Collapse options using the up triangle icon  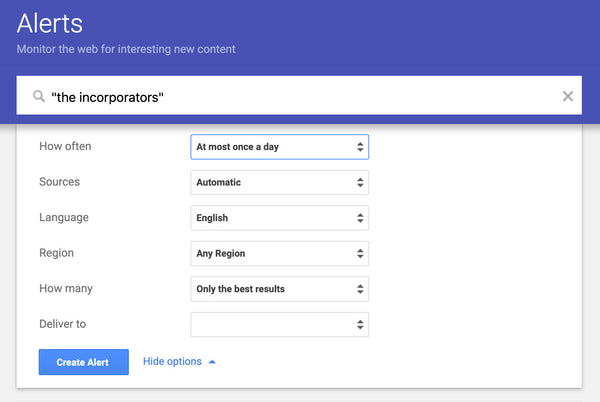click(x=212, y=362)
